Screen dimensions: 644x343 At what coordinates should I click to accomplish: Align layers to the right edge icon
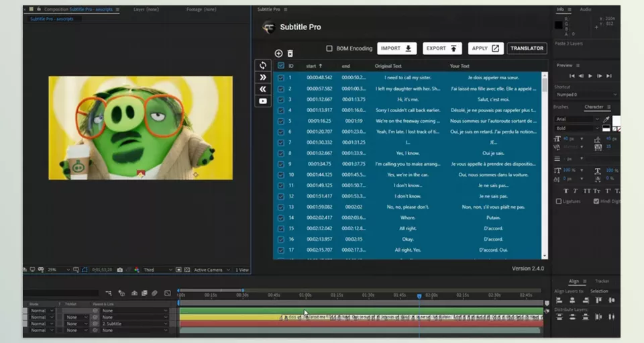(585, 300)
